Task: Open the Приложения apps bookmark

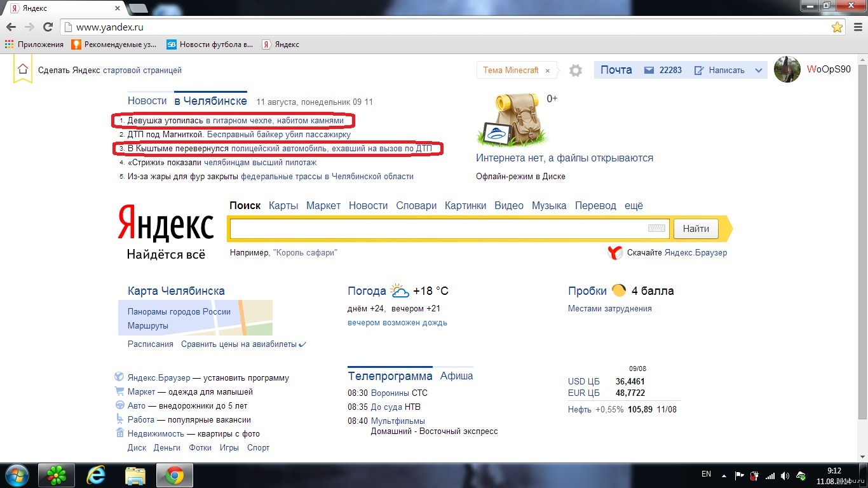Action: click(34, 44)
